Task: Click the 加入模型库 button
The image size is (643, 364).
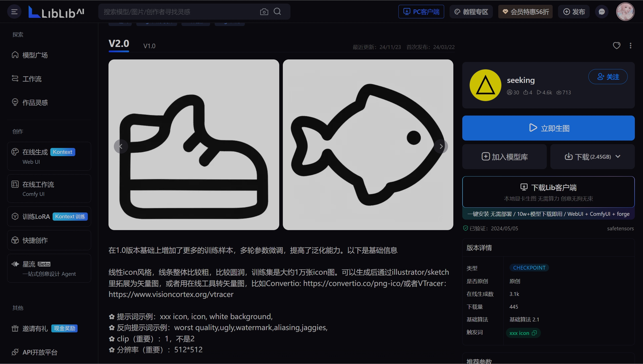Action: (x=504, y=156)
